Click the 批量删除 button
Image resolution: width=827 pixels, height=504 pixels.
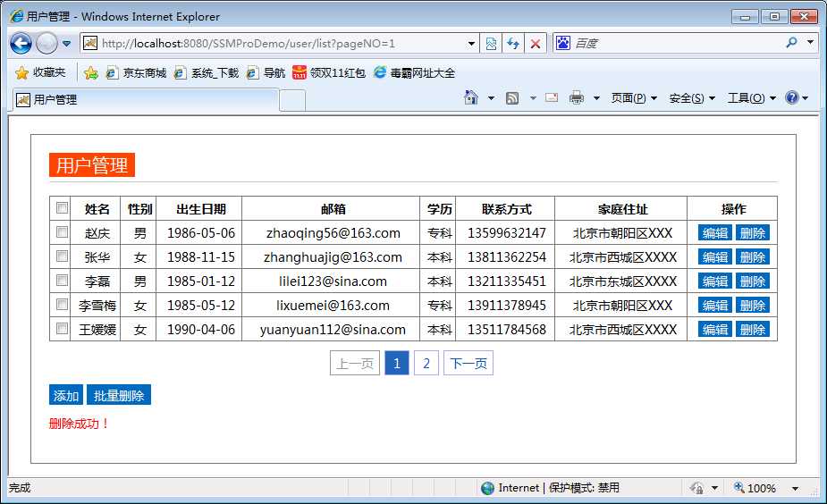click(x=119, y=395)
